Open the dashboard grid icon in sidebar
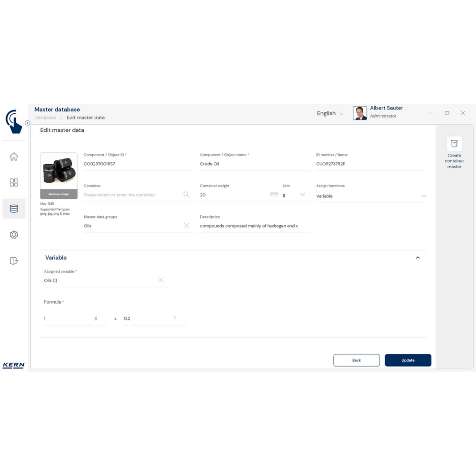Image resolution: width=476 pixels, height=476 pixels. point(14,183)
